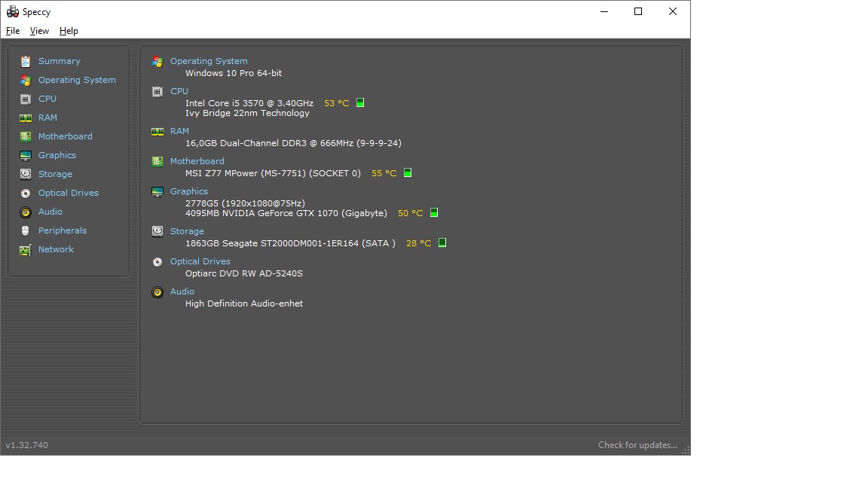This screenshot has width=868, height=488.
Task: Click the board icon beside Motherboard heading
Action: click(x=157, y=161)
